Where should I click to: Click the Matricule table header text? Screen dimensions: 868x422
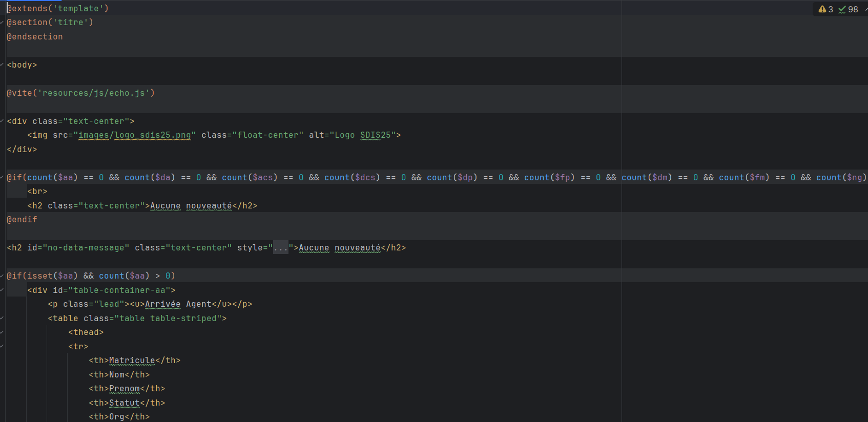pos(132,361)
